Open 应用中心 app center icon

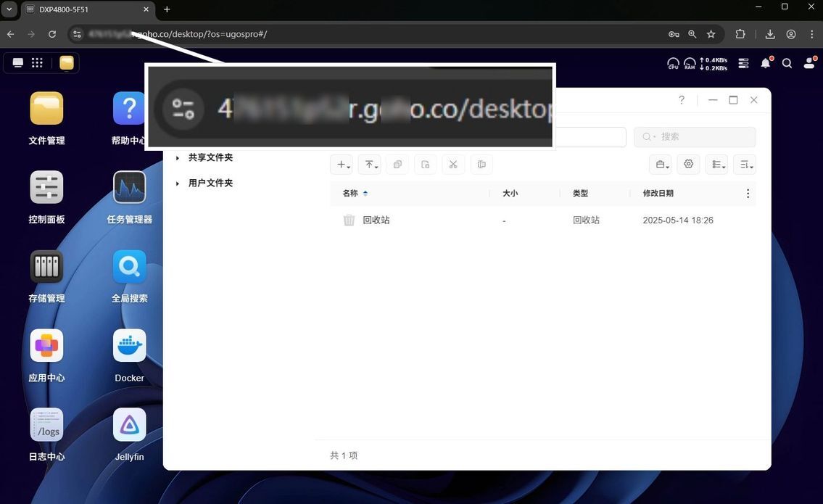click(x=46, y=345)
